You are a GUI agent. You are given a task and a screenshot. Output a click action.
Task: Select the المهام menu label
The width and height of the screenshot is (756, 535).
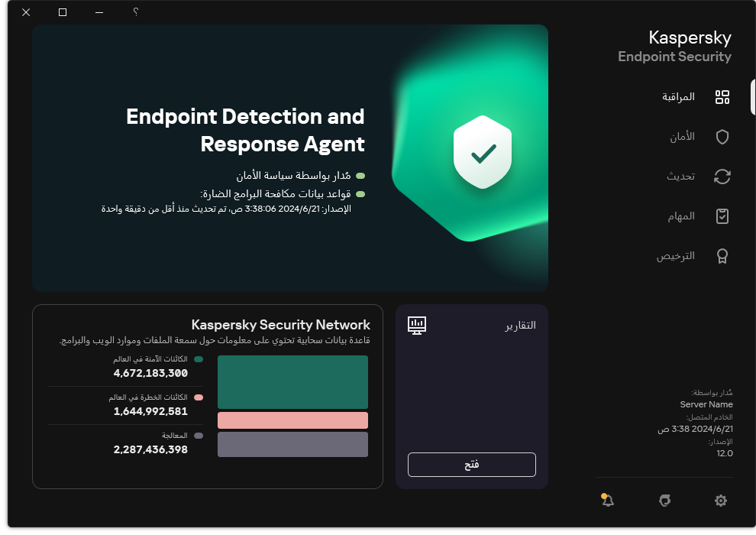coord(680,216)
